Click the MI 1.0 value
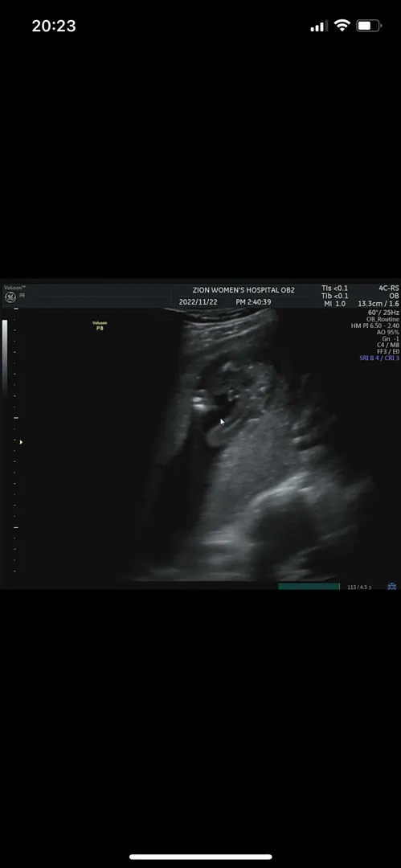 point(334,303)
